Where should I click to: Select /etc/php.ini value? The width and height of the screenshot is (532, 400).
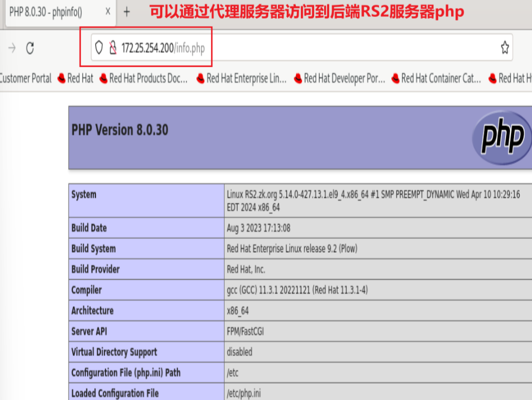(243, 394)
